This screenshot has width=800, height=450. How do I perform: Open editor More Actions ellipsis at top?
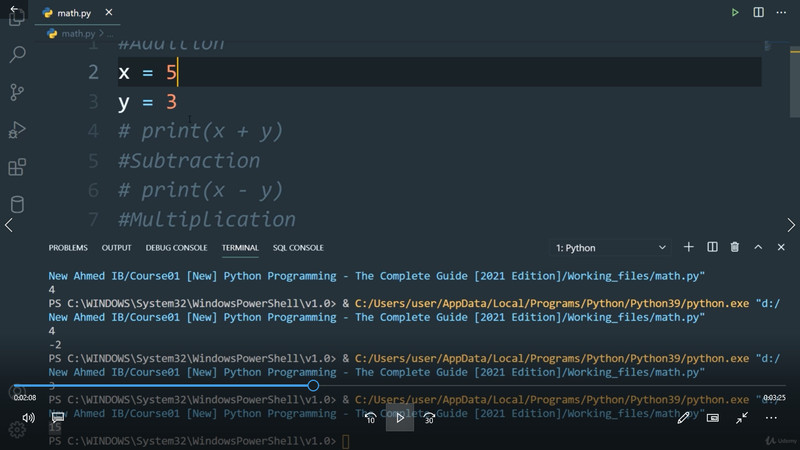pos(781,12)
